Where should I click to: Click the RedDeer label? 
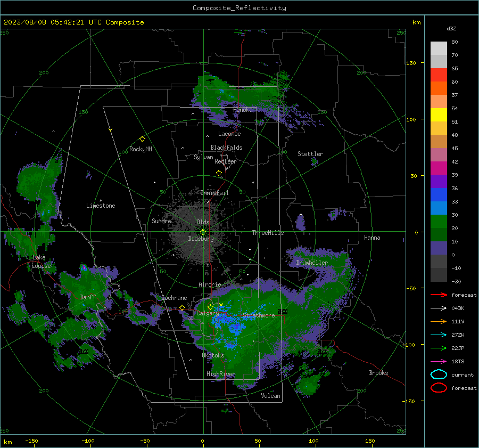pos(226,161)
